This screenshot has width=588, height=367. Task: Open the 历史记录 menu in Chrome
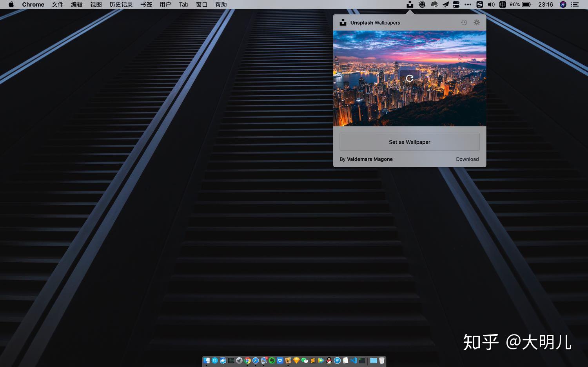pos(120,4)
